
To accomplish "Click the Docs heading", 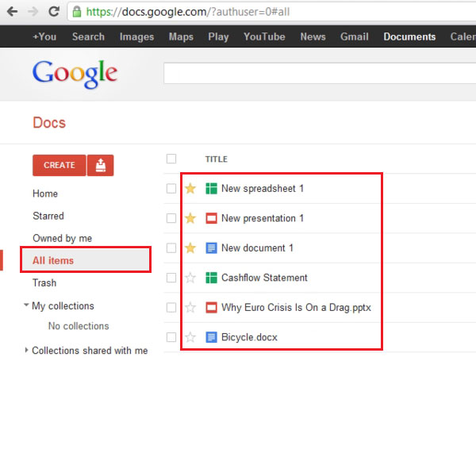I will [49, 123].
